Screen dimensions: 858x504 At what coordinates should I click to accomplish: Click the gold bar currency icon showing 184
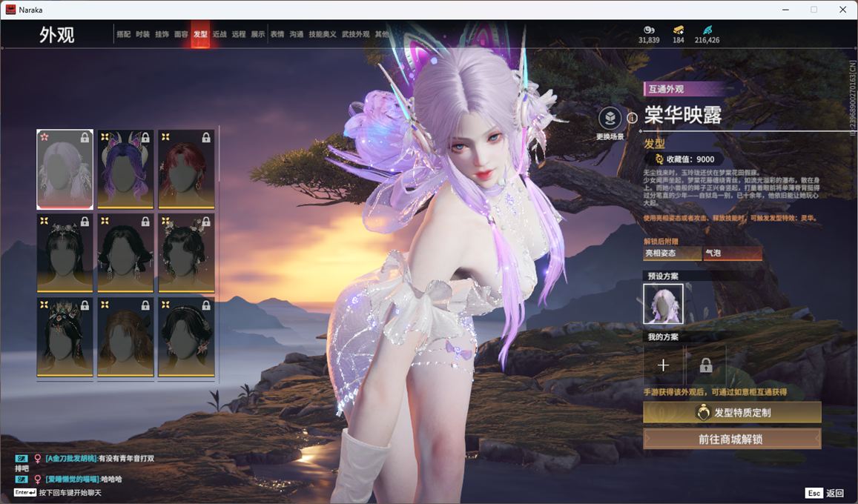(679, 30)
